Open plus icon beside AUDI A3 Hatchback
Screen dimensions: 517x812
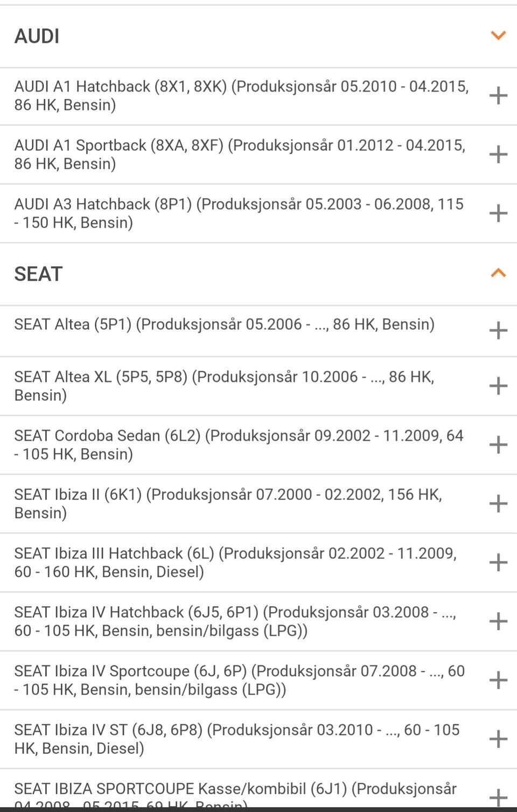(498, 213)
